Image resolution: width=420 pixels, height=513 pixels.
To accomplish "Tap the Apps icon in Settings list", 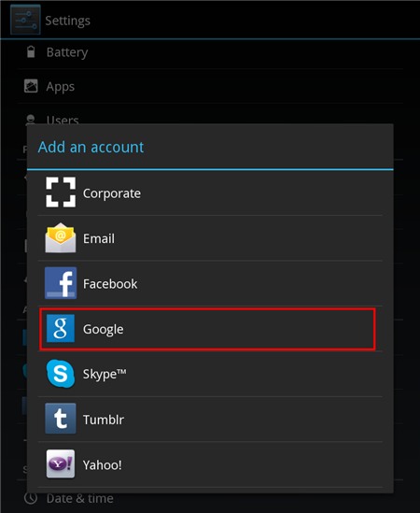I will coord(31,86).
